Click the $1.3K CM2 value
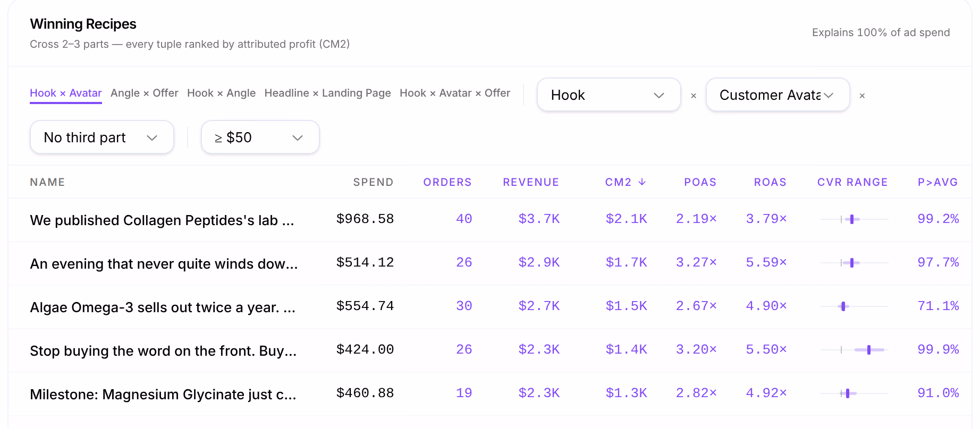Viewport: 980px width, 429px height. pos(627,393)
